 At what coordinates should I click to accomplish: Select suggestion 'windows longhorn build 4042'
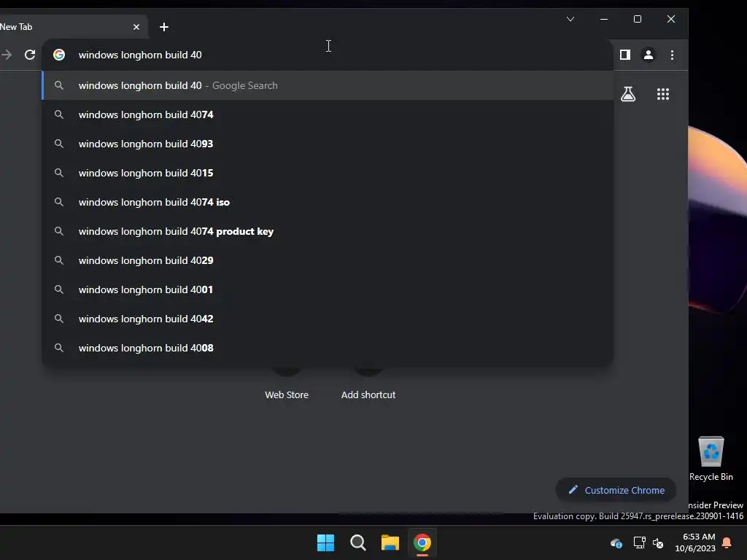click(328, 319)
